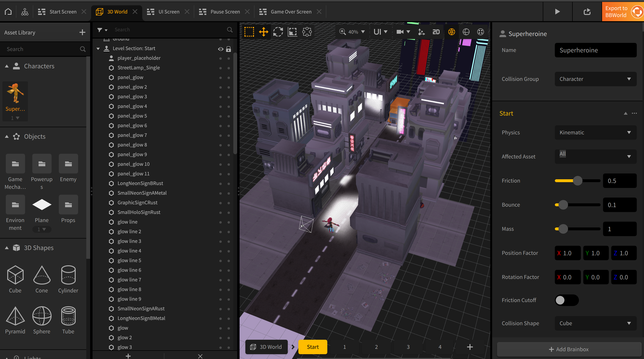Open the home icon
Screen dimensions: 644x359
point(8,12)
